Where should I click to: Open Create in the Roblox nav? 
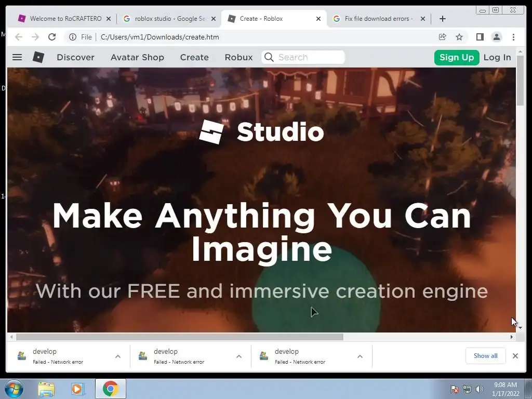pos(194,57)
